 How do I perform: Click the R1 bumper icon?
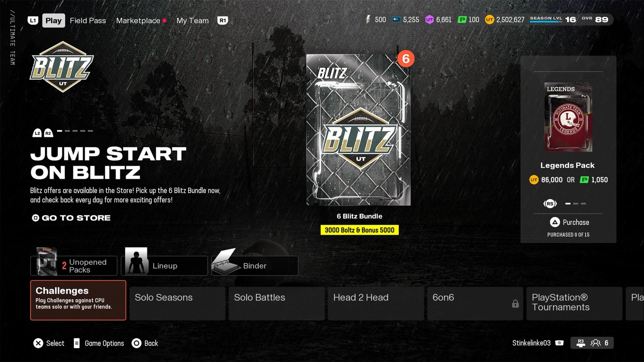[x=223, y=21]
